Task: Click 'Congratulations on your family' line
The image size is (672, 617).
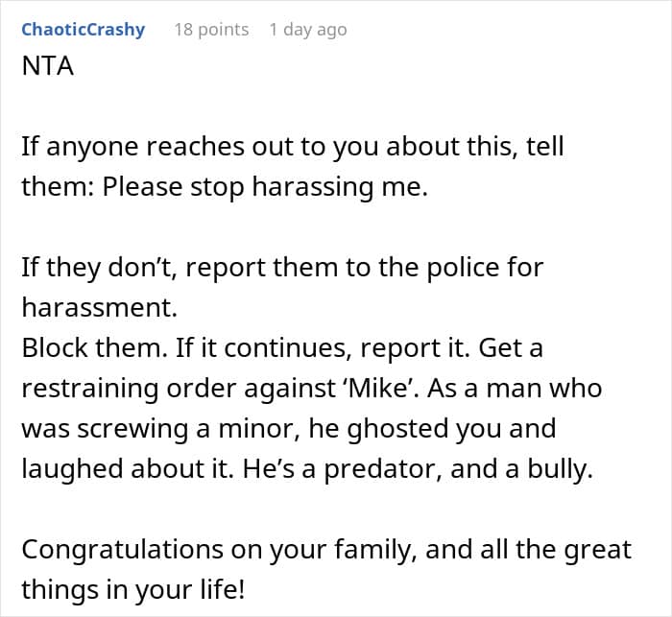Action: [x=326, y=549]
